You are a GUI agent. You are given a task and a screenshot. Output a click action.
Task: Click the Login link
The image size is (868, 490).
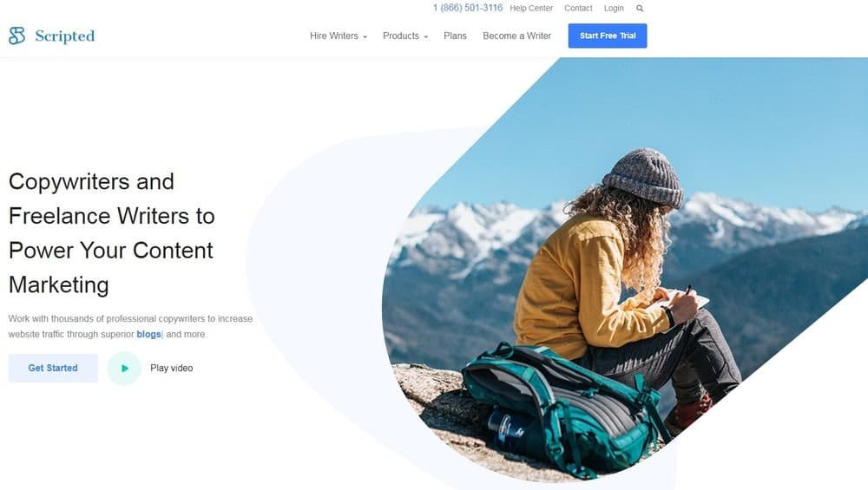point(614,9)
